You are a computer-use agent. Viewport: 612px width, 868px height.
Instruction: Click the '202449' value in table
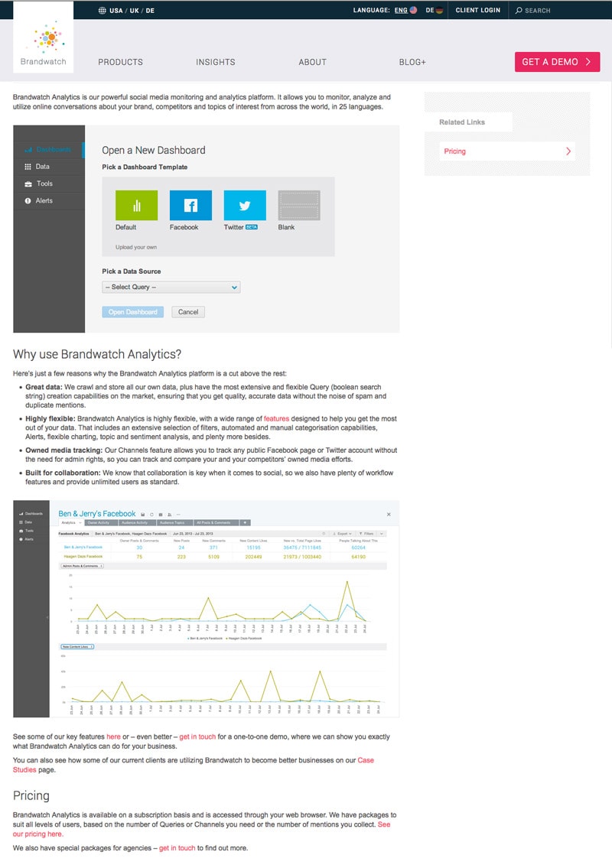click(254, 556)
